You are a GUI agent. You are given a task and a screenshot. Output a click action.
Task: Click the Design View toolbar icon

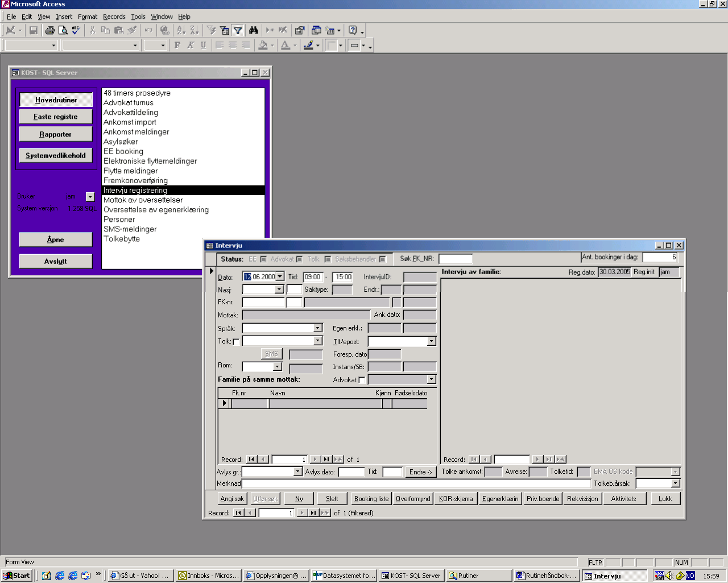pyautogui.click(x=10, y=30)
